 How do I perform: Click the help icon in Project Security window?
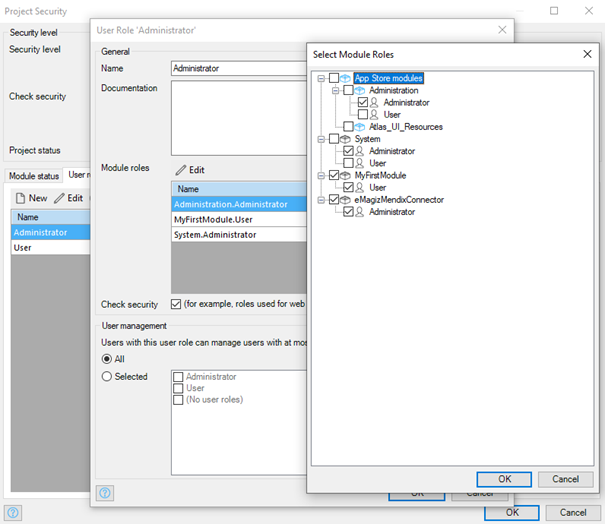coord(13,513)
